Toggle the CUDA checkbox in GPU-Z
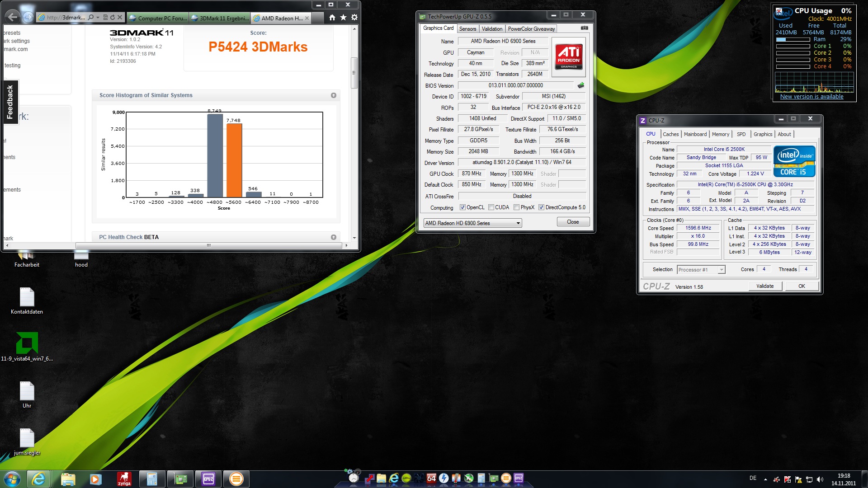 click(x=491, y=207)
